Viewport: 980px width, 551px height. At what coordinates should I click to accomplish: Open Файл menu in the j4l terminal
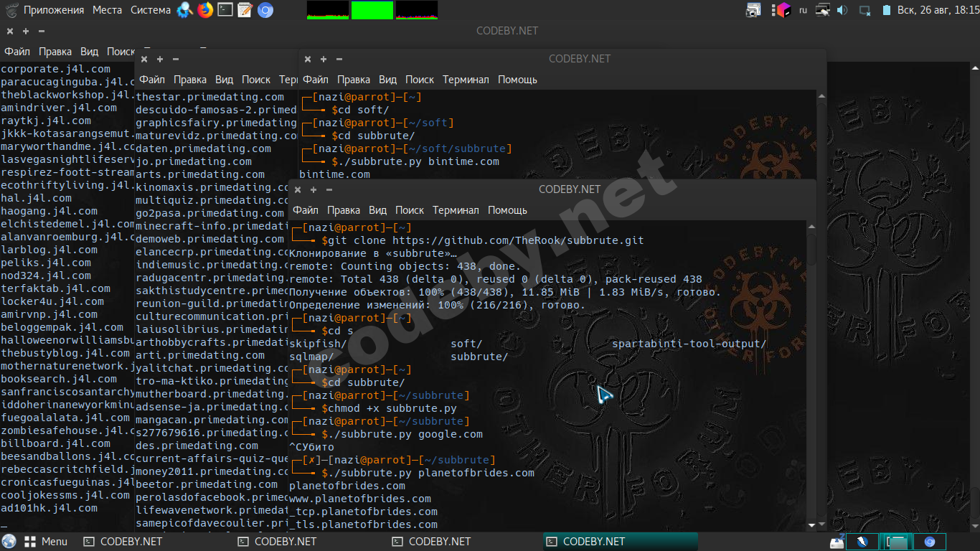17,52
